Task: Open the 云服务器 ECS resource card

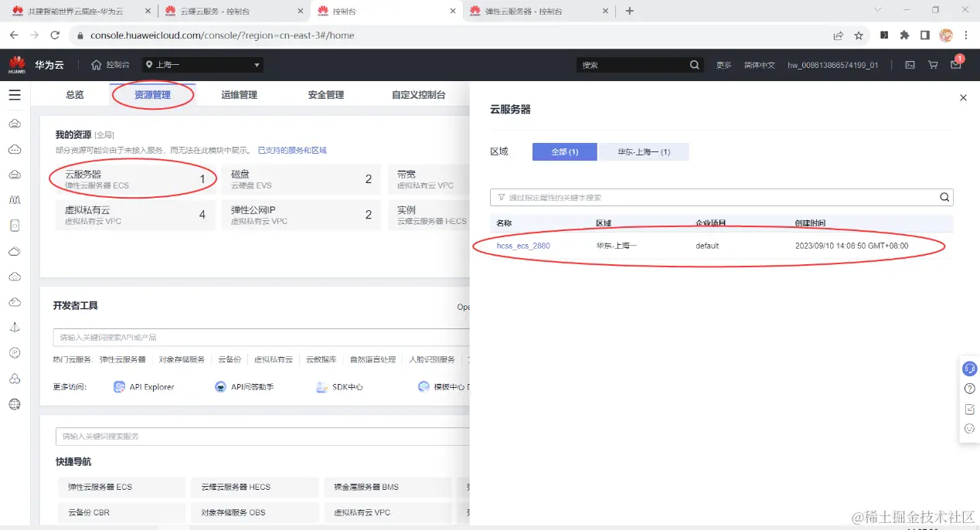Action: [134, 179]
